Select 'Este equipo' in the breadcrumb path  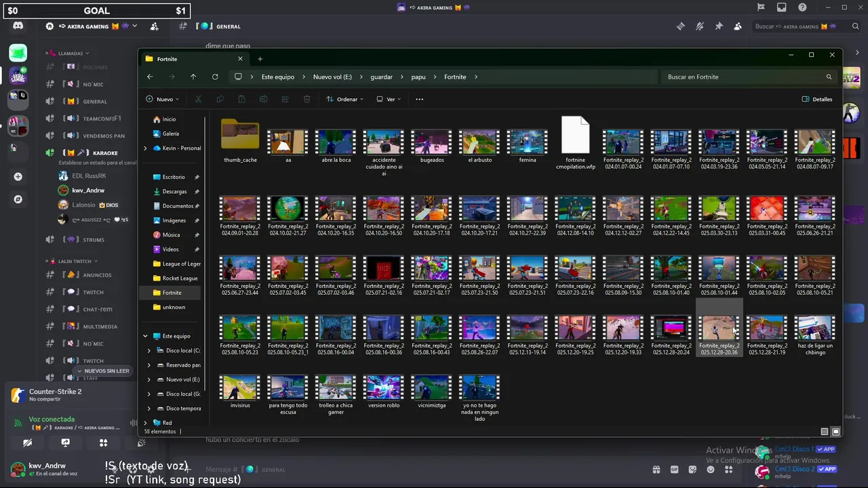[278, 77]
